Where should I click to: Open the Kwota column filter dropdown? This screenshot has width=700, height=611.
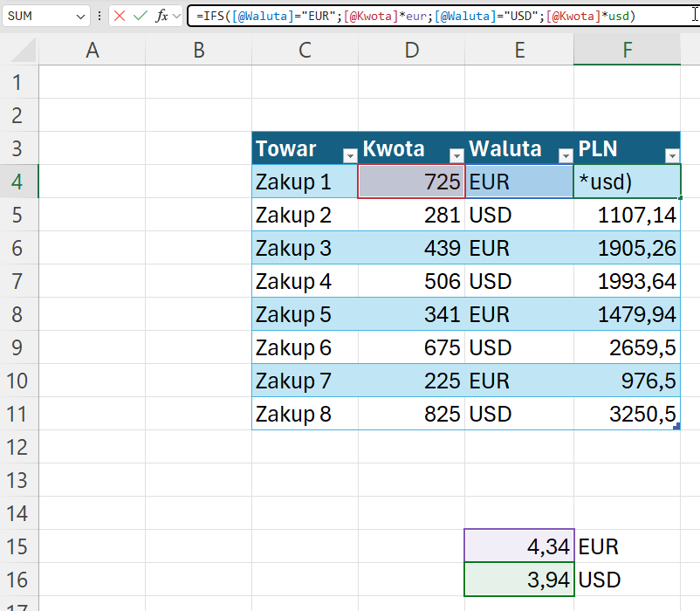tap(456, 155)
